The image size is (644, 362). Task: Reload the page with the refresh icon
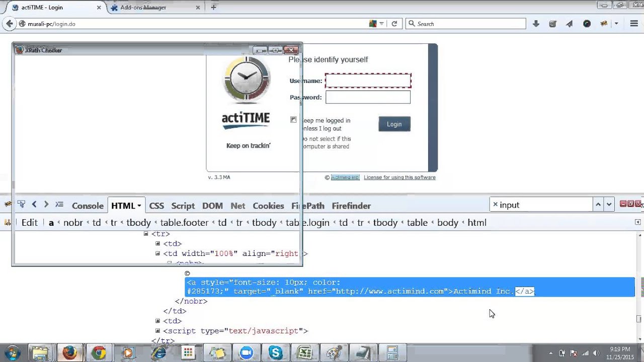(394, 24)
